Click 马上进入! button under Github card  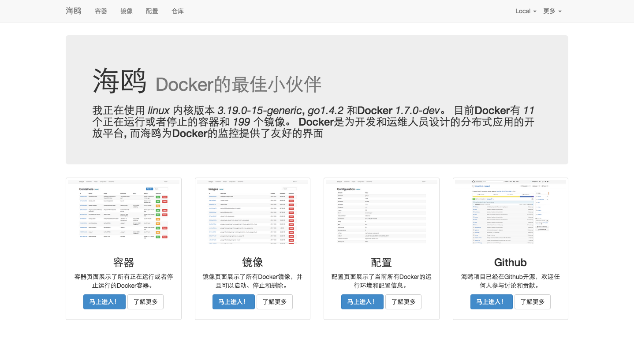pyautogui.click(x=492, y=302)
